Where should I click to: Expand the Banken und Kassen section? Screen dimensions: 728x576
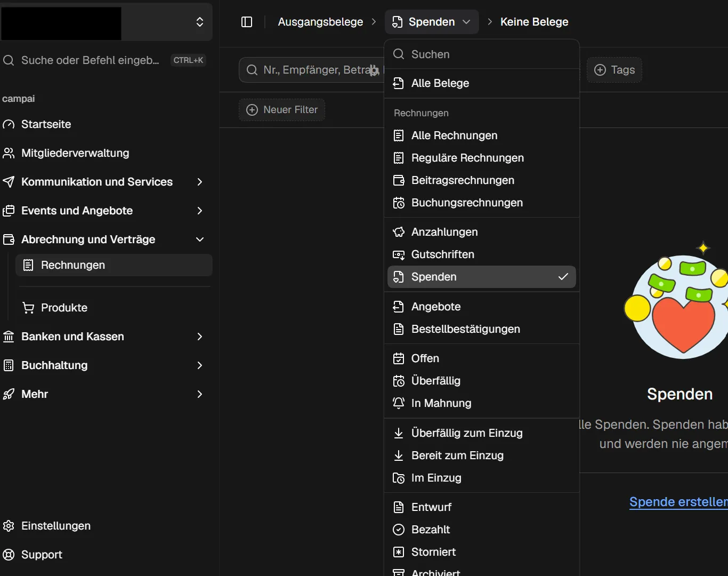point(199,337)
